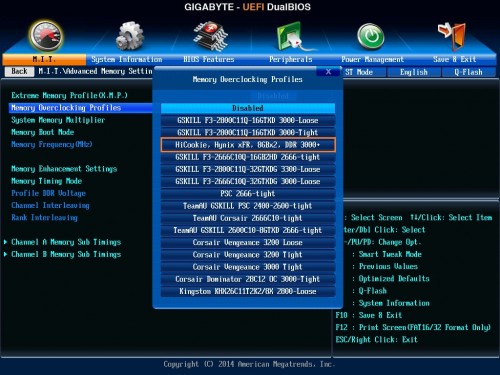This screenshot has height=375, width=500.
Task: Choose TeamAU GSKILL PSC 2400-2600-tight profile
Action: click(x=248, y=206)
